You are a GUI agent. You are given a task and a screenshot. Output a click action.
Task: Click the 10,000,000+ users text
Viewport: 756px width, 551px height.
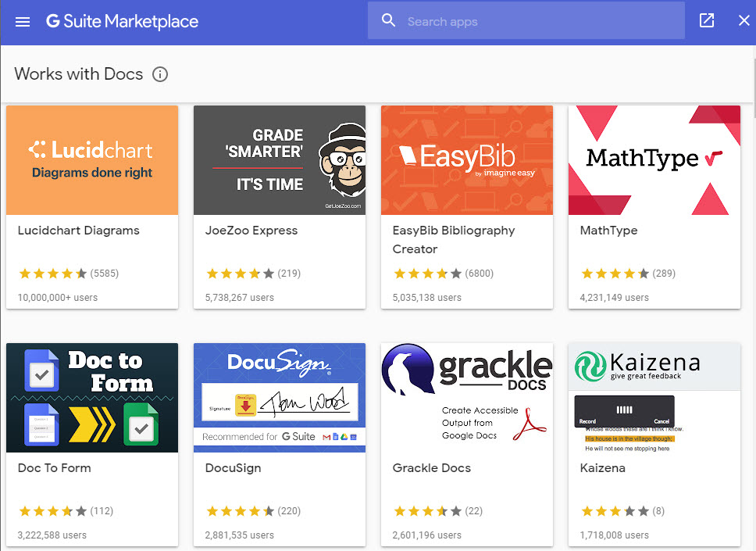(57, 298)
